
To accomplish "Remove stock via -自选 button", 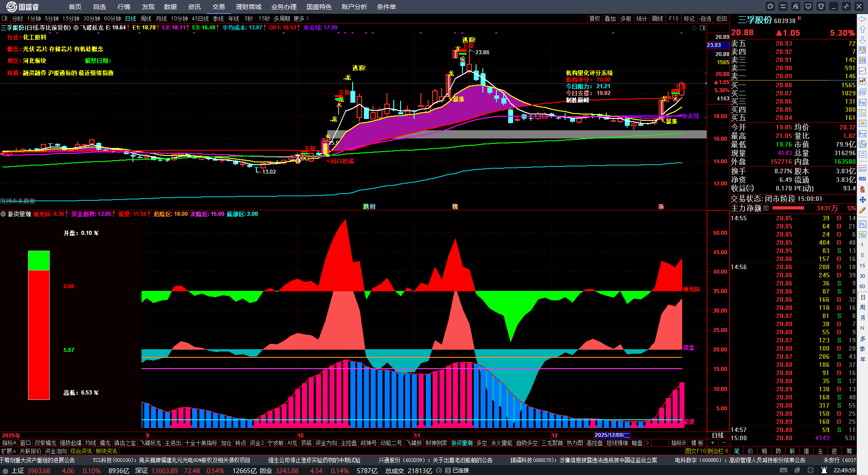I will tap(705, 19).
